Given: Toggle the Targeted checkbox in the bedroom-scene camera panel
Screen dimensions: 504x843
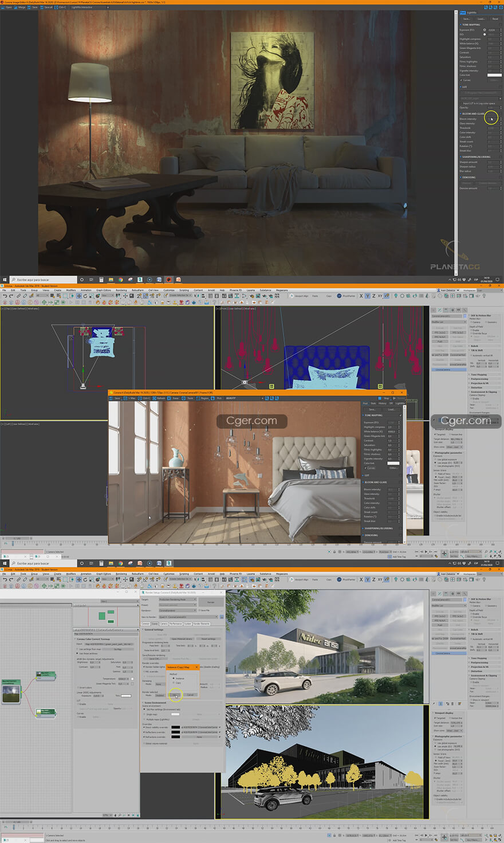Looking at the screenshot, I should (435, 434).
